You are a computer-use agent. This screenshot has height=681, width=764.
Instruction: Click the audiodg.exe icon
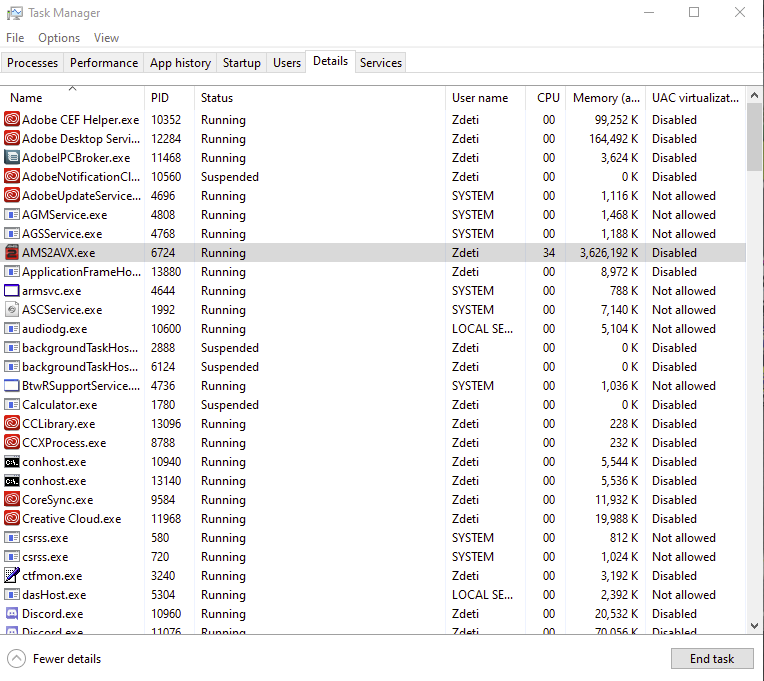pyautogui.click(x=12, y=328)
